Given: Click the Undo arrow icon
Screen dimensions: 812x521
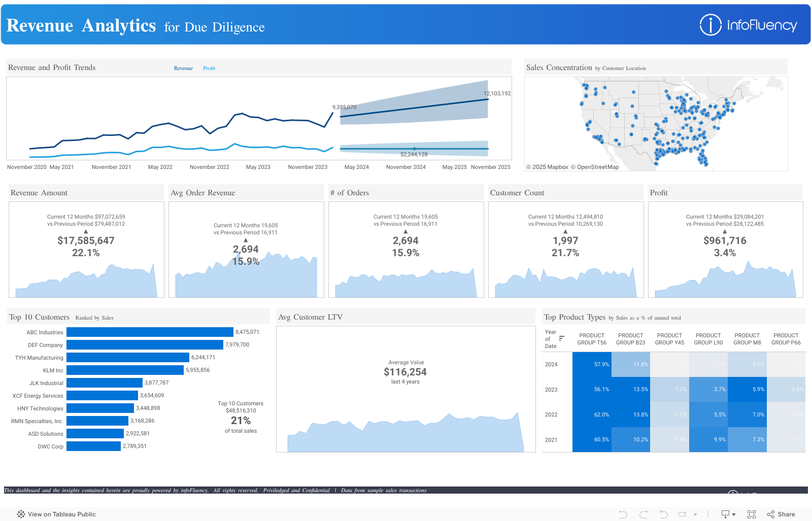Looking at the screenshot, I should [x=623, y=514].
